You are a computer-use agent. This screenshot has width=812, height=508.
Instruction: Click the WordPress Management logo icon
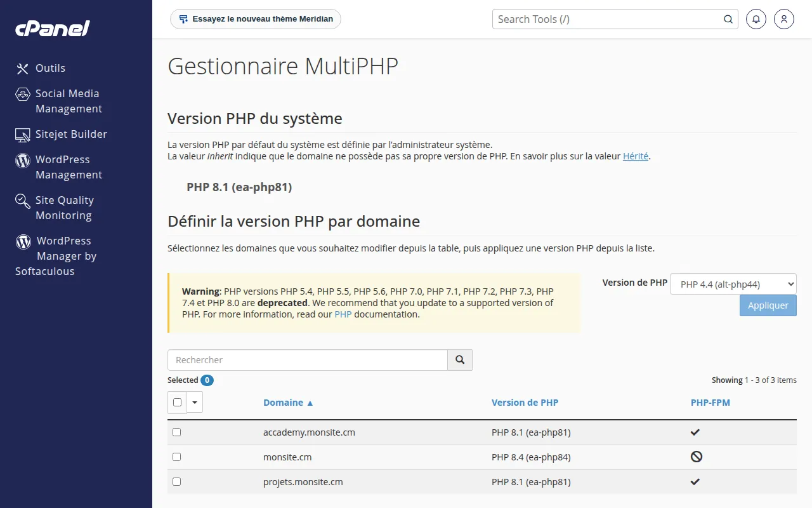click(23, 160)
